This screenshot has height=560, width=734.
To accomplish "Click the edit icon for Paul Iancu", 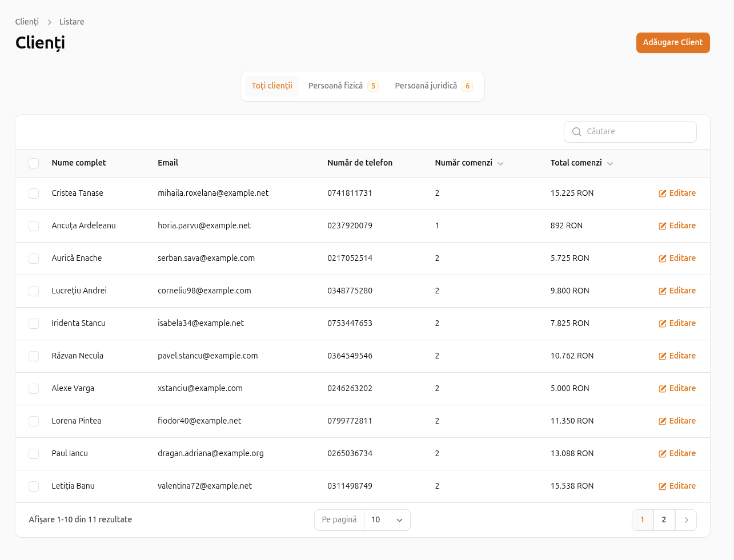I will (x=663, y=454).
